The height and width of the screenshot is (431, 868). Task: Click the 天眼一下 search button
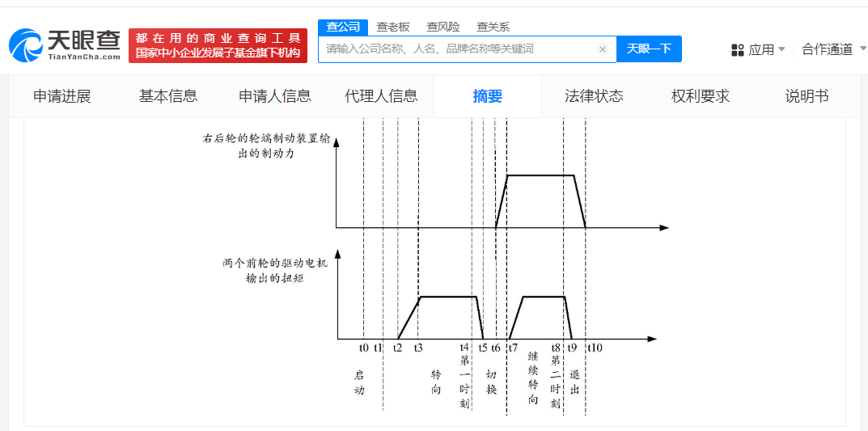tap(649, 49)
